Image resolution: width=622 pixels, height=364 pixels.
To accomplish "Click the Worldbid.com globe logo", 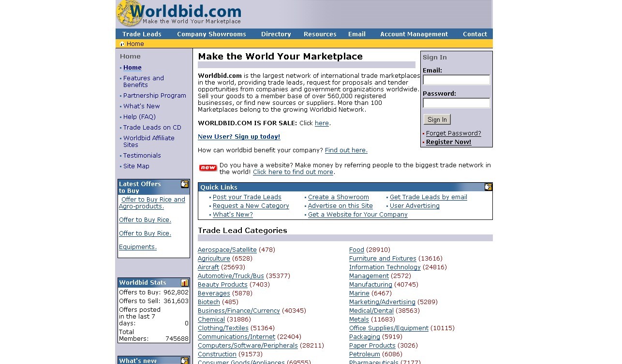I will pyautogui.click(x=129, y=13).
